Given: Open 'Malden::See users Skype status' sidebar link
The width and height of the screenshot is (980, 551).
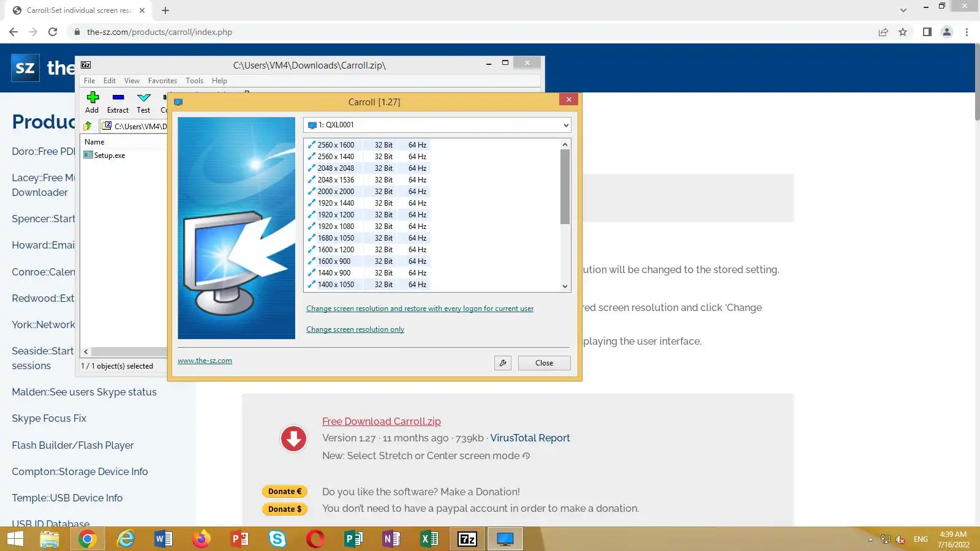Looking at the screenshot, I should 84,392.
